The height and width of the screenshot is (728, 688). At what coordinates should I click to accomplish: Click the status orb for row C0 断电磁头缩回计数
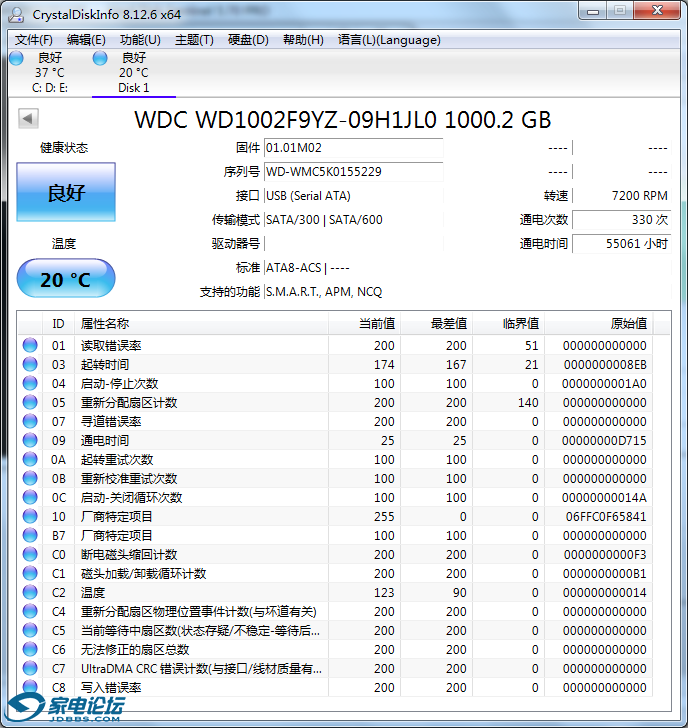tap(30, 554)
